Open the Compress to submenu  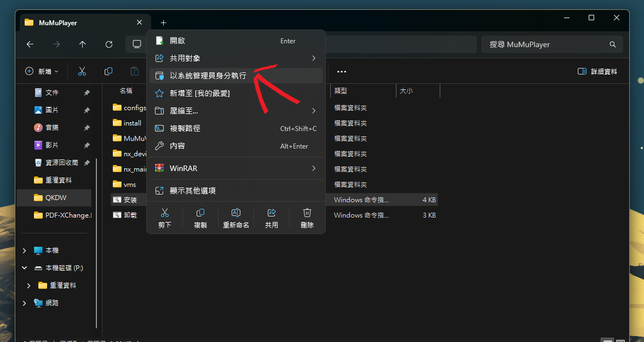(235, 111)
